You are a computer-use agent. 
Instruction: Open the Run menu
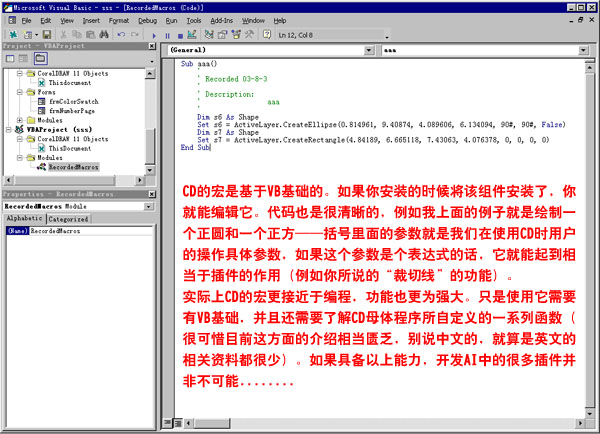(171, 21)
